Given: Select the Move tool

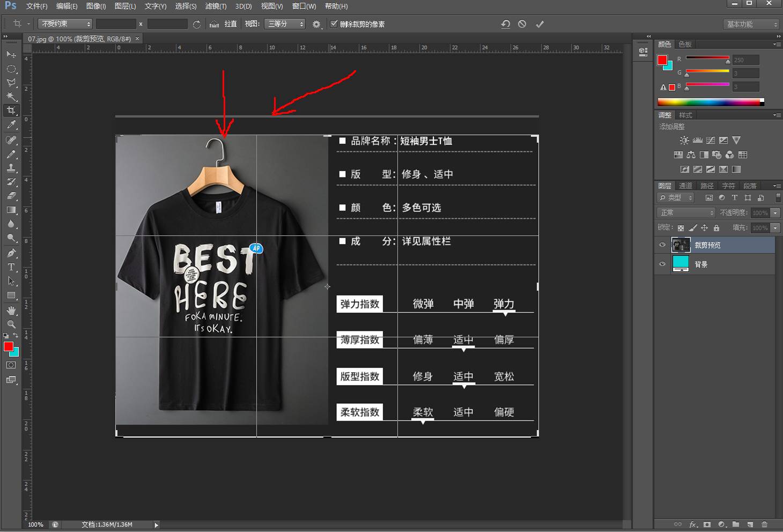Looking at the screenshot, I should tap(11, 55).
